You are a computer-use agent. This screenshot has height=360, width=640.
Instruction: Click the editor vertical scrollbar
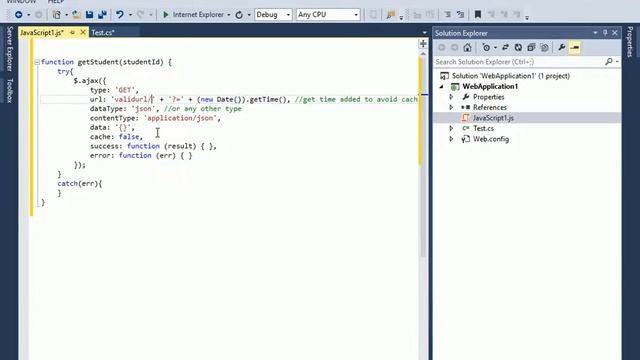click(x=423, y=155)
